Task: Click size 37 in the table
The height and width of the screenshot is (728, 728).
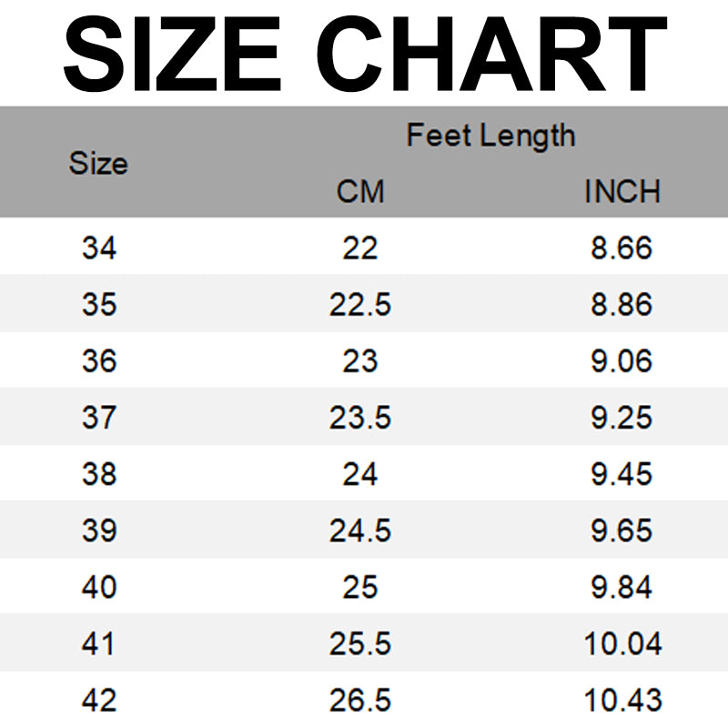Action: coord(99,418)
